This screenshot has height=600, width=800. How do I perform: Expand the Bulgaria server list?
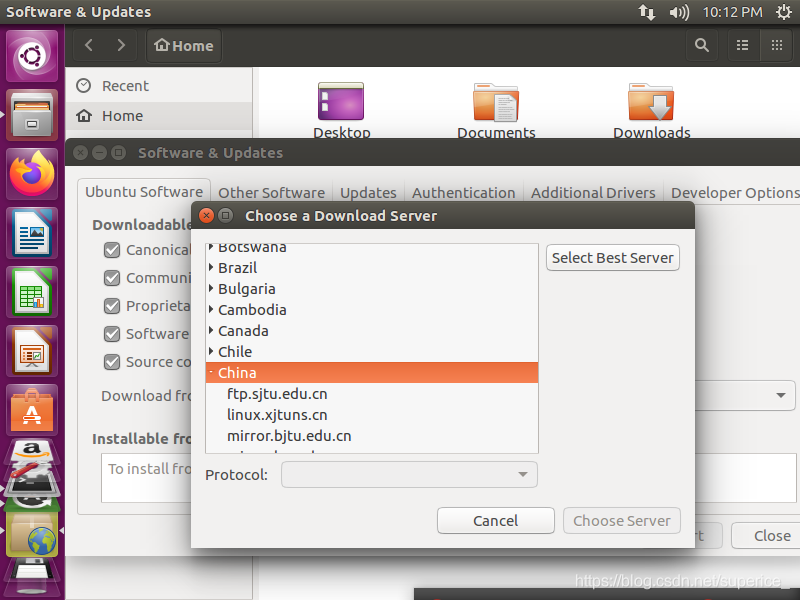tap(211, 288)
